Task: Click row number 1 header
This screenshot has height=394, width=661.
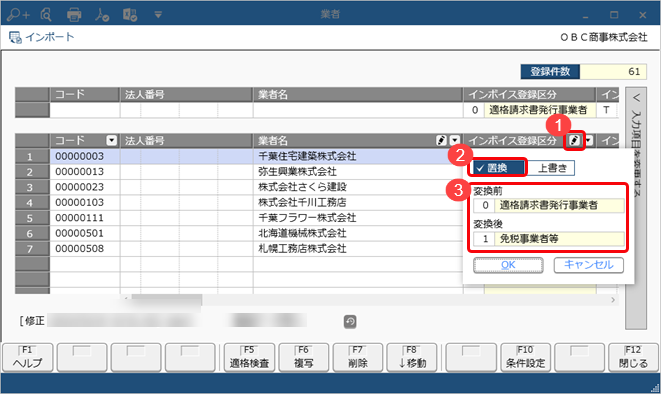Action: click(32, 156)
